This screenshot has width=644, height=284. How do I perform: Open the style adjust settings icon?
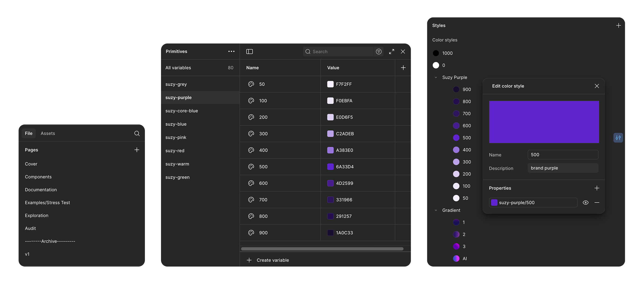(618, 138)
